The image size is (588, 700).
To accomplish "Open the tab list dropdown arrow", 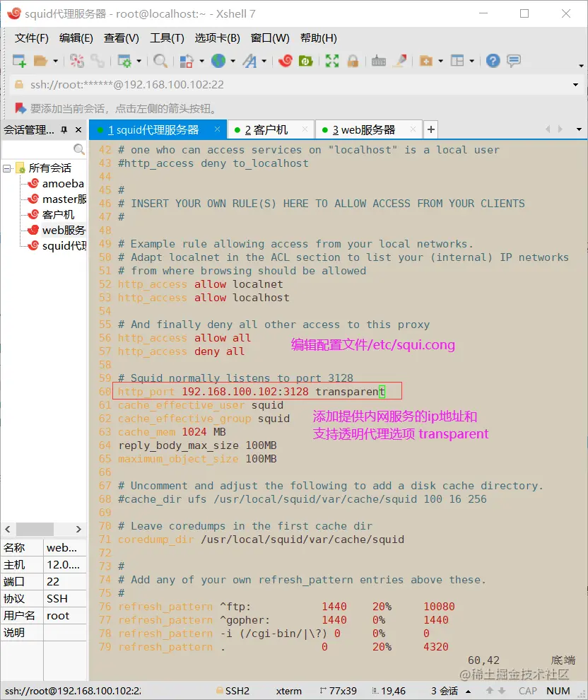I will click(579, 129).
